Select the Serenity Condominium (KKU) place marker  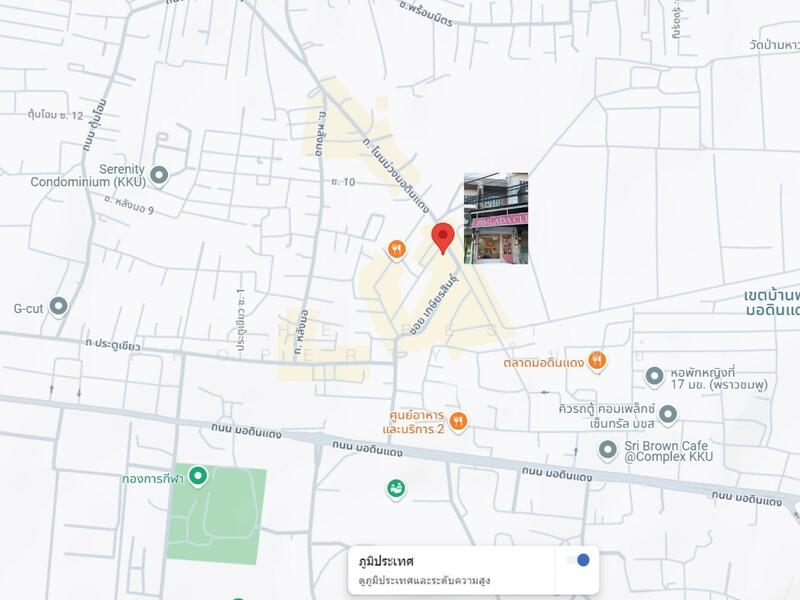click(x=159, y=176)
